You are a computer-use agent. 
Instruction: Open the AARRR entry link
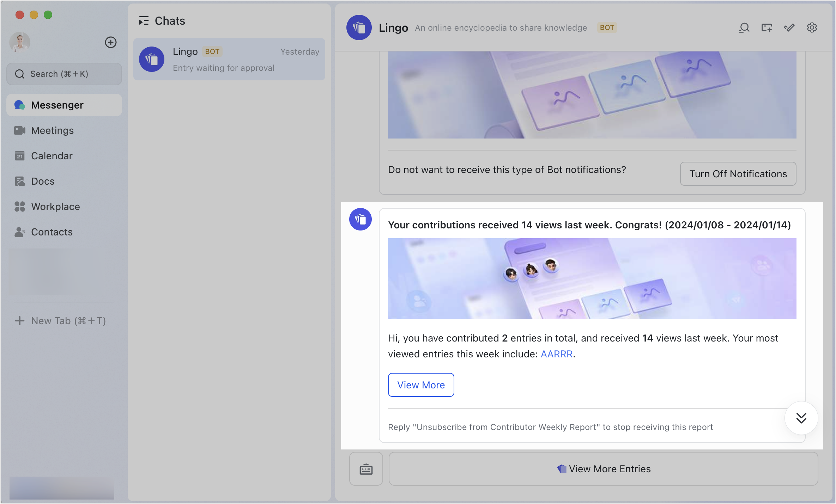[x=556, y=354]
